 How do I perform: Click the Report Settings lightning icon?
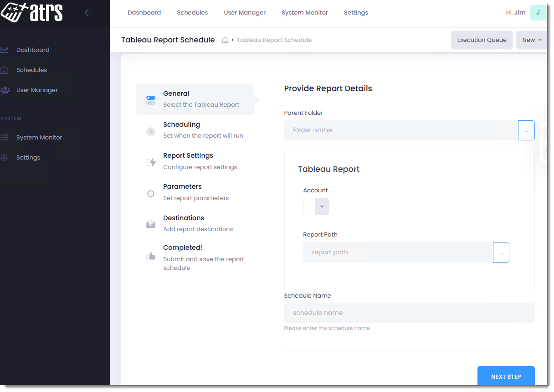click(x=150, y=162)
